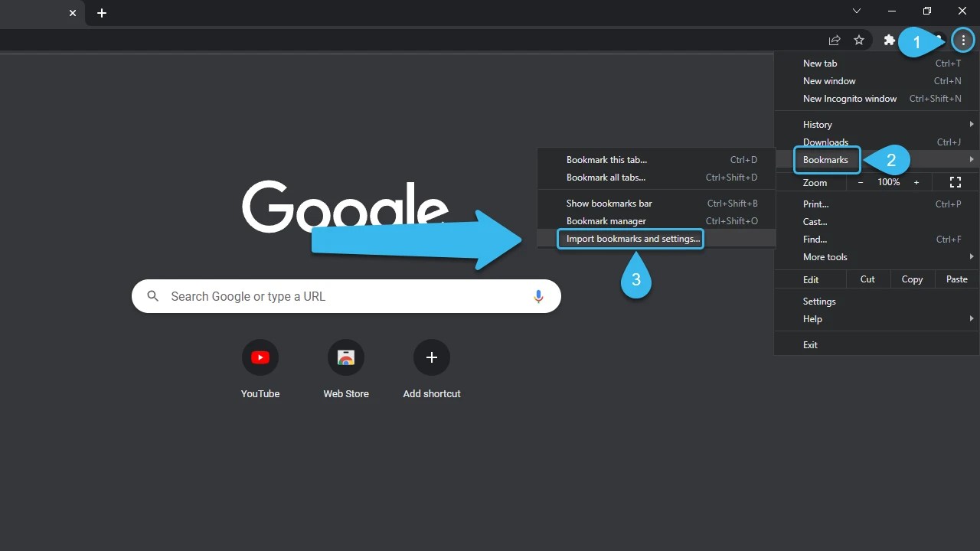
Task: Click the share icon in the toolbar
Action: pos(834,40)
